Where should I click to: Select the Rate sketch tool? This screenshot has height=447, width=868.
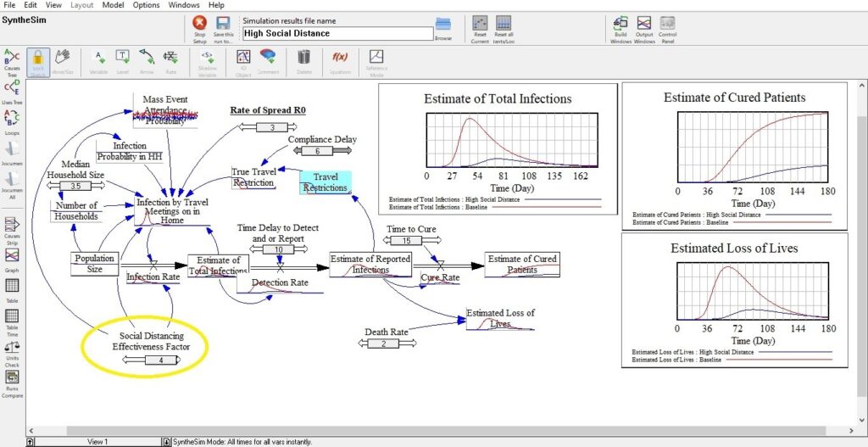pos(170,57)
